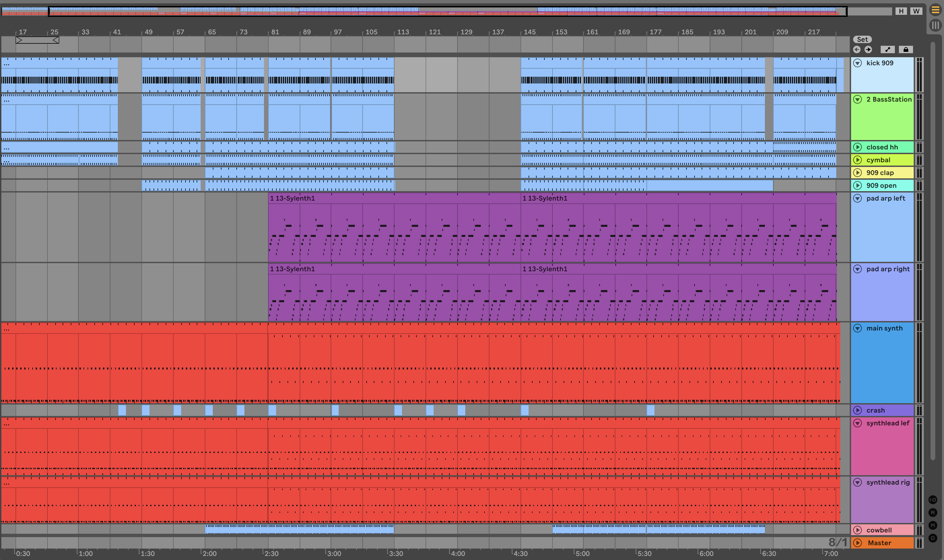Select the crash track title
Image resolution: width=944 pixels, height=560 pixels.
point(875,410)
